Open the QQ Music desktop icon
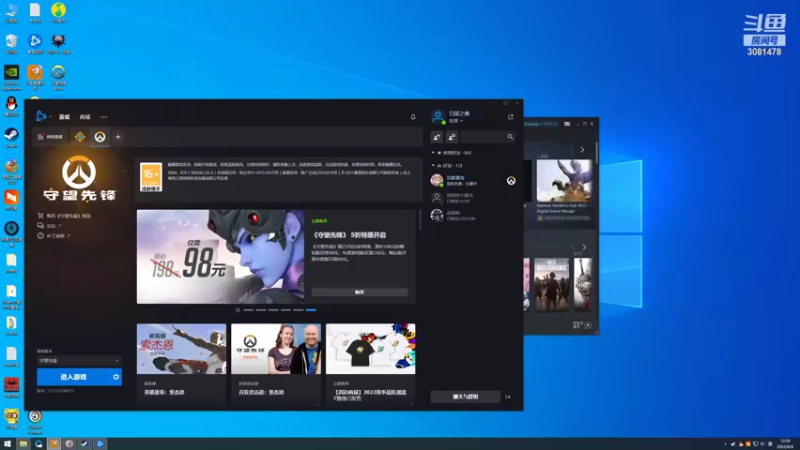The image size is (800, 450). click(x=59, y=12)
